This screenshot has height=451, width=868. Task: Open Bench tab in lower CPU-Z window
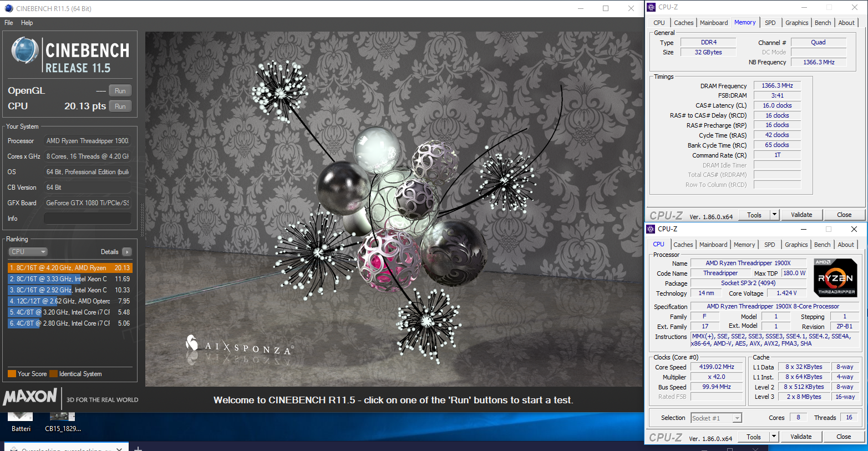pyautogui.click(x=823, y=245)
